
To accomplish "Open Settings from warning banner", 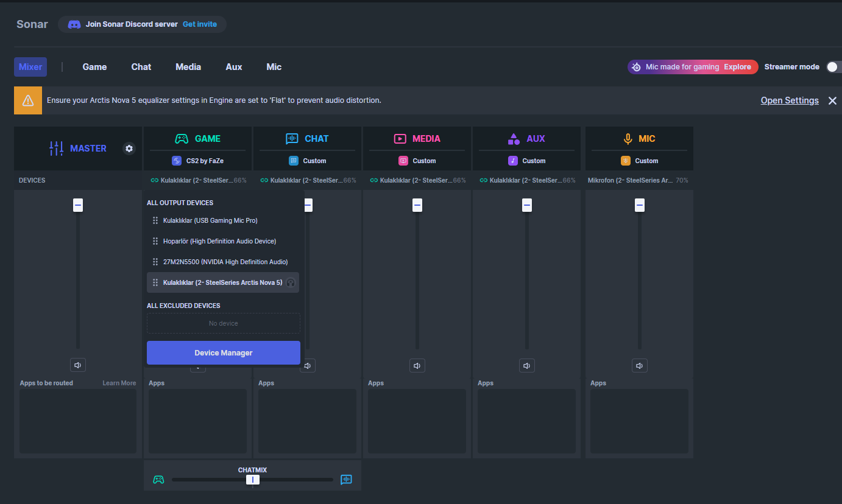I will coord(790,100).
